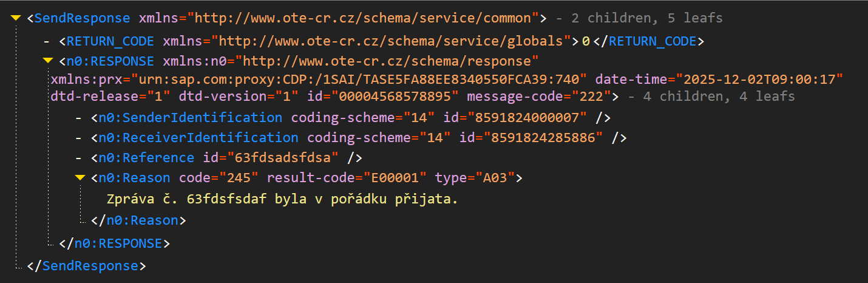The image size is (868, 283).
Task: Collapse the SendResponse root node
Action: (16, 18)
